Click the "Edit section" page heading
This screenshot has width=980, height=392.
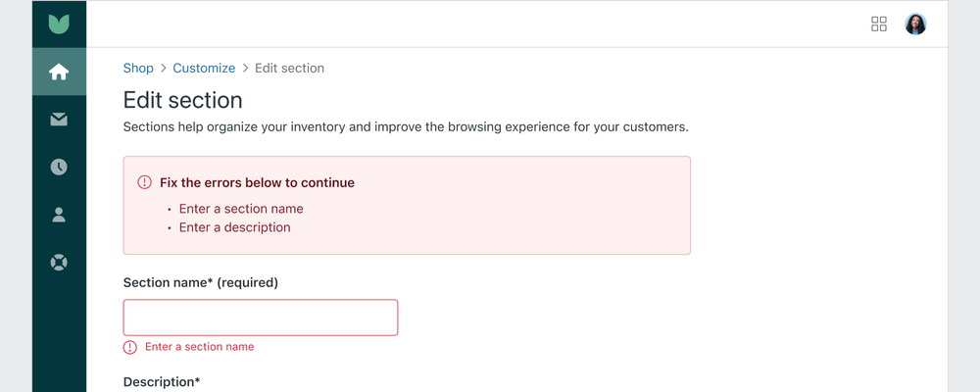click(182, 100)
